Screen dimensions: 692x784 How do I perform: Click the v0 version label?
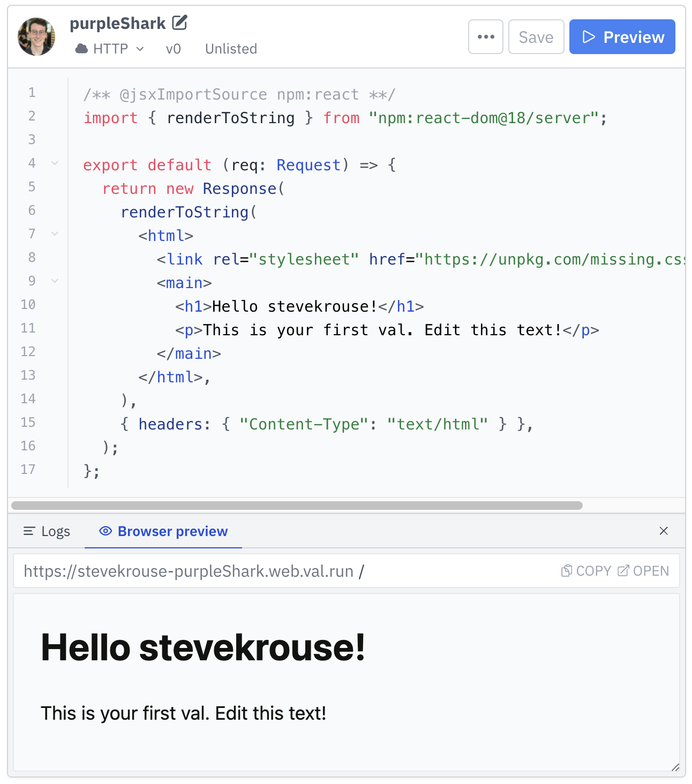(173, 49)
